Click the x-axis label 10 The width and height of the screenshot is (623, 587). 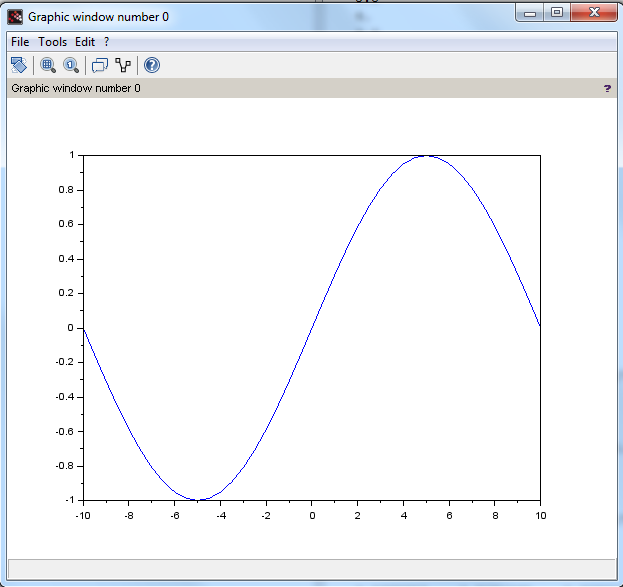click(x=541, y=515)
